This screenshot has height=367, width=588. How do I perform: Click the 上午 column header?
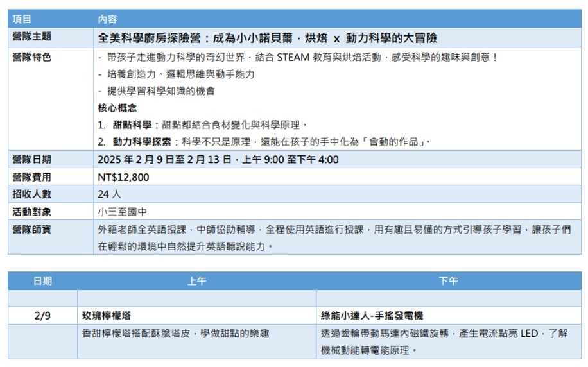pyautogui.click(x=196, y=281)
